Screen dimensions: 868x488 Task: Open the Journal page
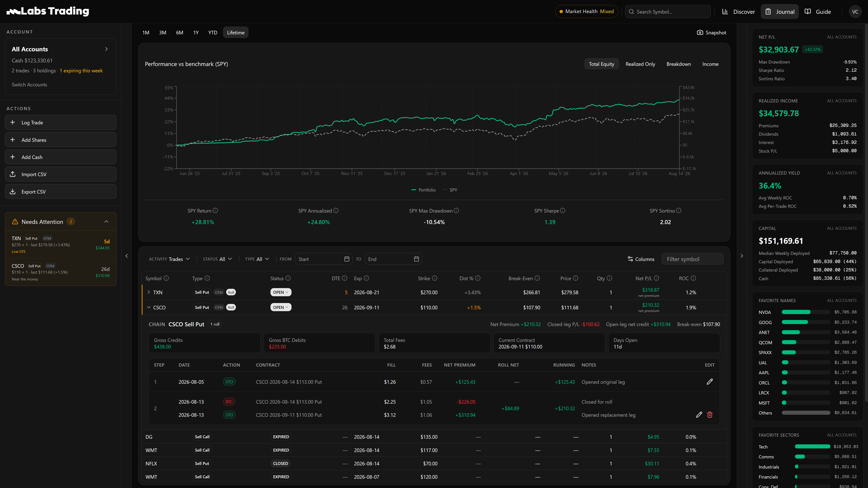pos(780,12)
